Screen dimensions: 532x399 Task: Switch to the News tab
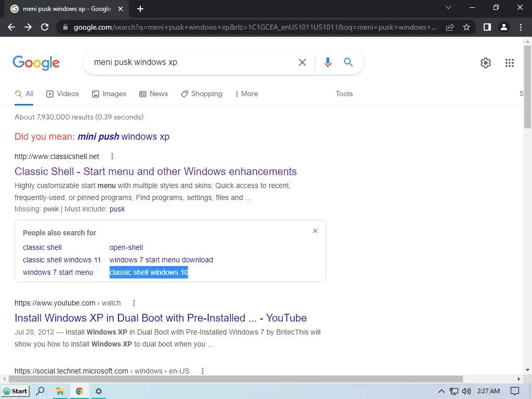tap(153, 94)
